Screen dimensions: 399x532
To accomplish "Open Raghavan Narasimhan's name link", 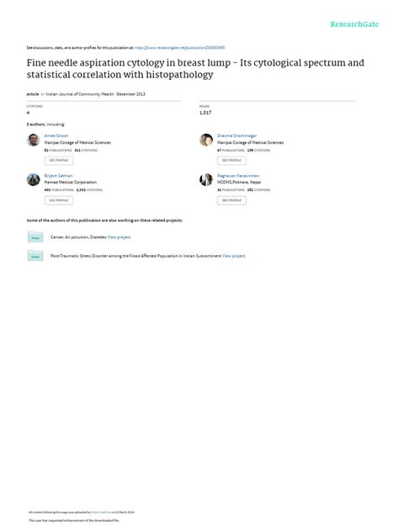I will 238,176.
